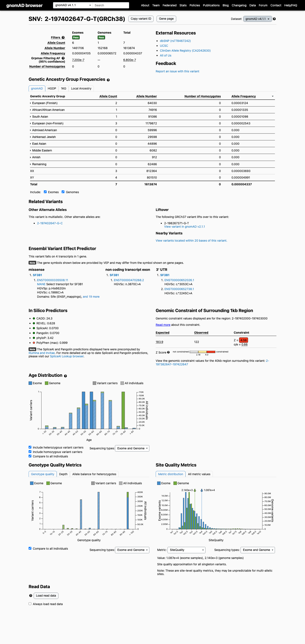Open the gnomAD v4.1.1 search dataset dropdown
Screen dimensions: 305x644
[73, 5]
